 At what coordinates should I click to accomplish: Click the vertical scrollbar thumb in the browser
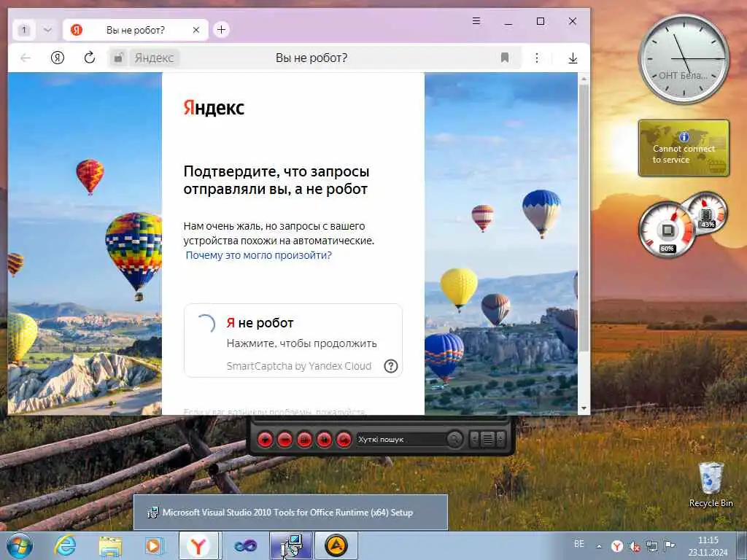(584, 218)
